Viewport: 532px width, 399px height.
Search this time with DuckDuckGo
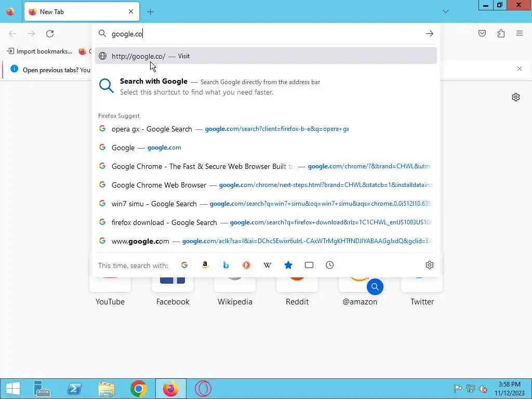[246, 265]
